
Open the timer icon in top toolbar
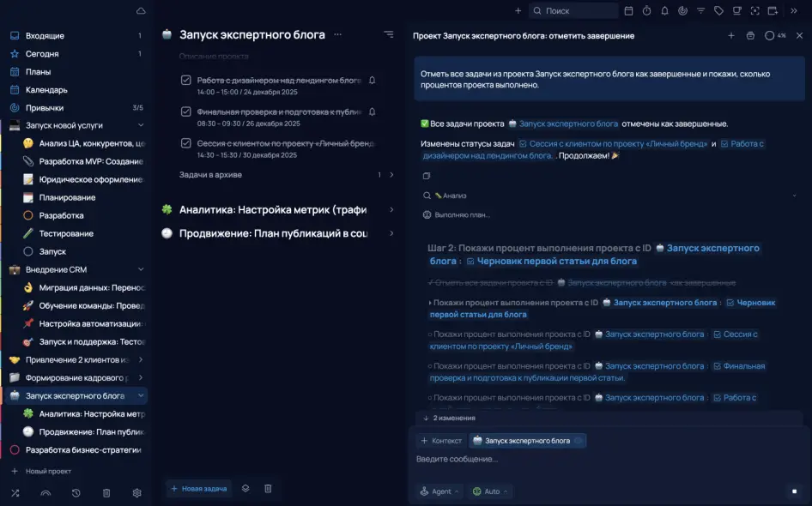click(x=646, y=11)
